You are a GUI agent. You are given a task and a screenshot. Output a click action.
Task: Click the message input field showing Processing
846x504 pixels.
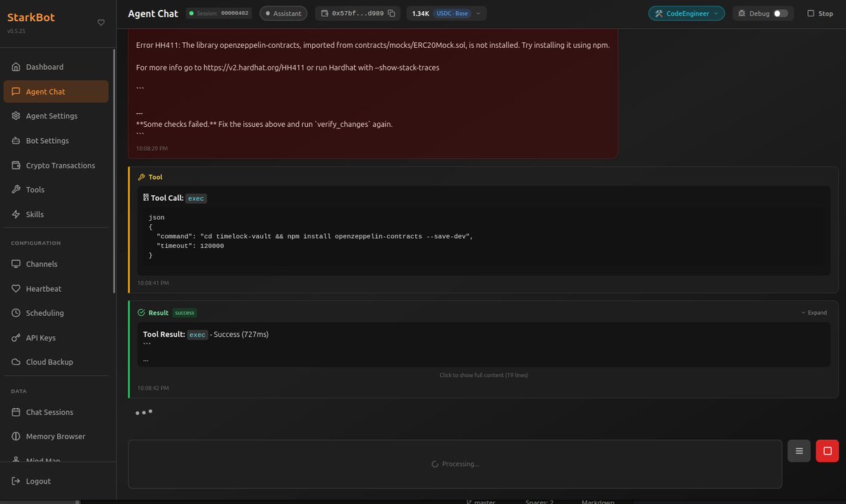[x=455, y=464]
